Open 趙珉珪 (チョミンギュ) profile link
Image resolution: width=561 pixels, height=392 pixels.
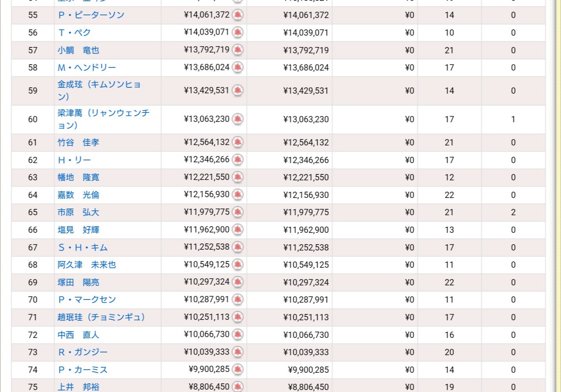[x=101, y=317]
